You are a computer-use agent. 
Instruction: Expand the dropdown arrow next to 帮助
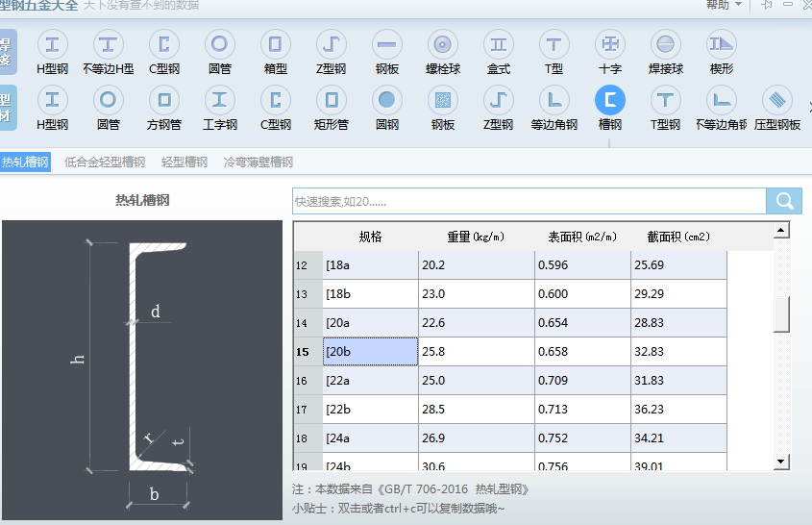click(739, 4)
